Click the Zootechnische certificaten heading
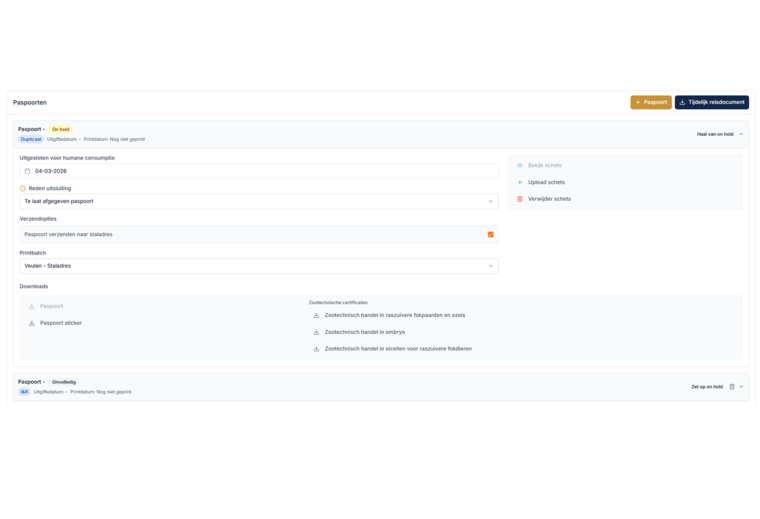The image size is (760, 519). coord(338,302)
